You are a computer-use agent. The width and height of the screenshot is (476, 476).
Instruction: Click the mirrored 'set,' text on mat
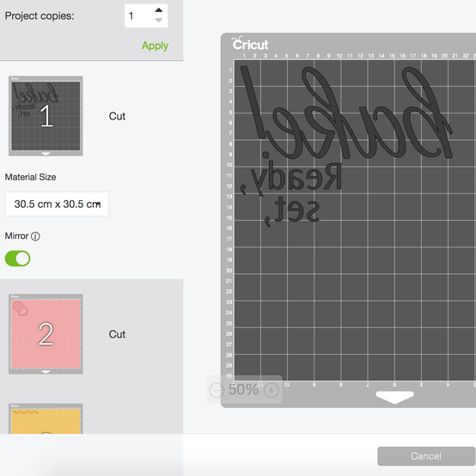coord(291,211)
